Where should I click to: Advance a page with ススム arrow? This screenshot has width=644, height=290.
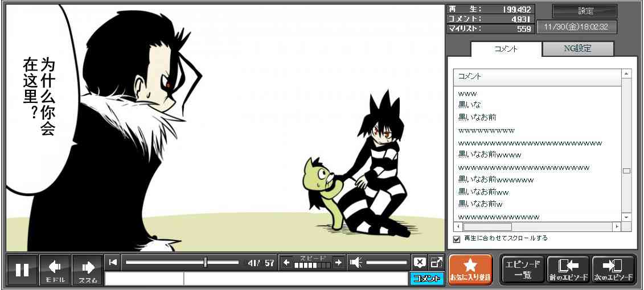pyautogui.click(x=88, y=270)
